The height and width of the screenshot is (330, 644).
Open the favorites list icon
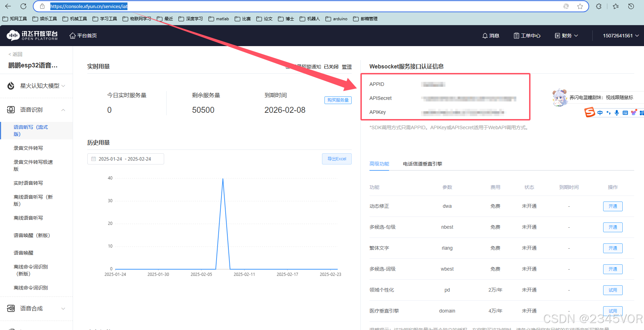point(616,6)
